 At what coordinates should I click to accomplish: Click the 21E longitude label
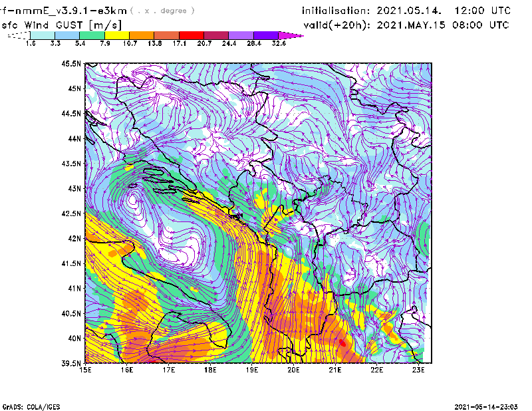pos(335,370)
